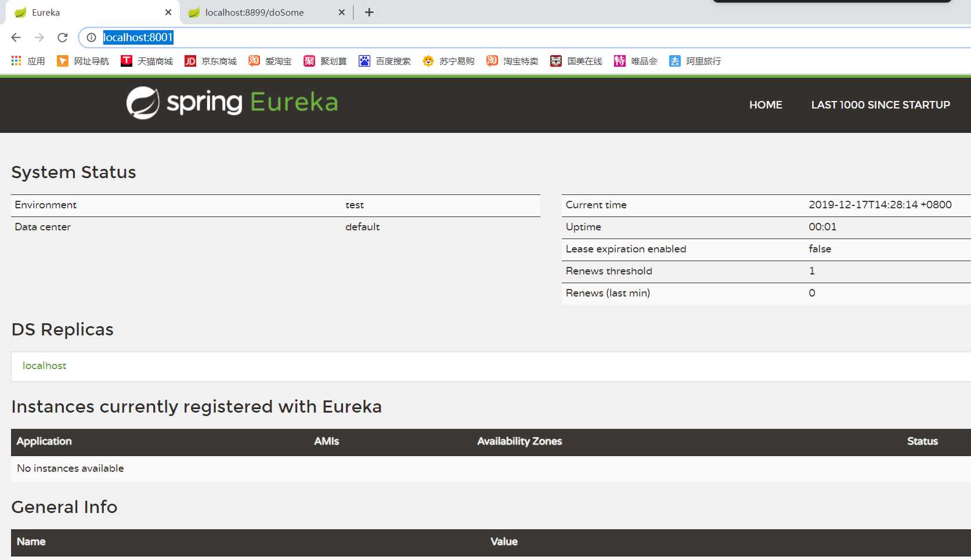The image size is (971, 560).
Task: Close the localhost:8899/doSome tab
Action: click(342, 12)
